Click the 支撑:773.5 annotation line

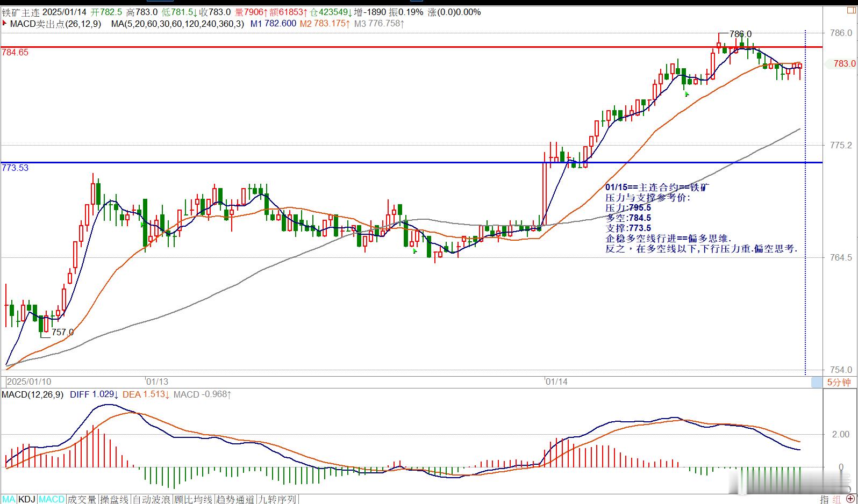pos(628,228)
